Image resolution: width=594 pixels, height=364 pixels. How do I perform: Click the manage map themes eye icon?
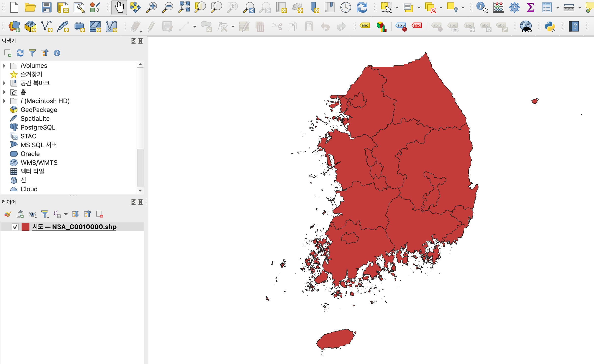coord(32,214)
